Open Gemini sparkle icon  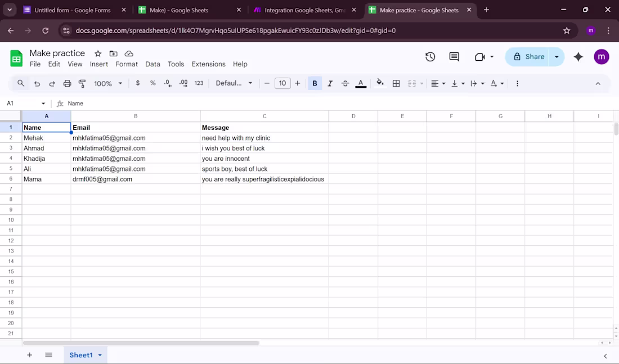(x=578, y=57)
